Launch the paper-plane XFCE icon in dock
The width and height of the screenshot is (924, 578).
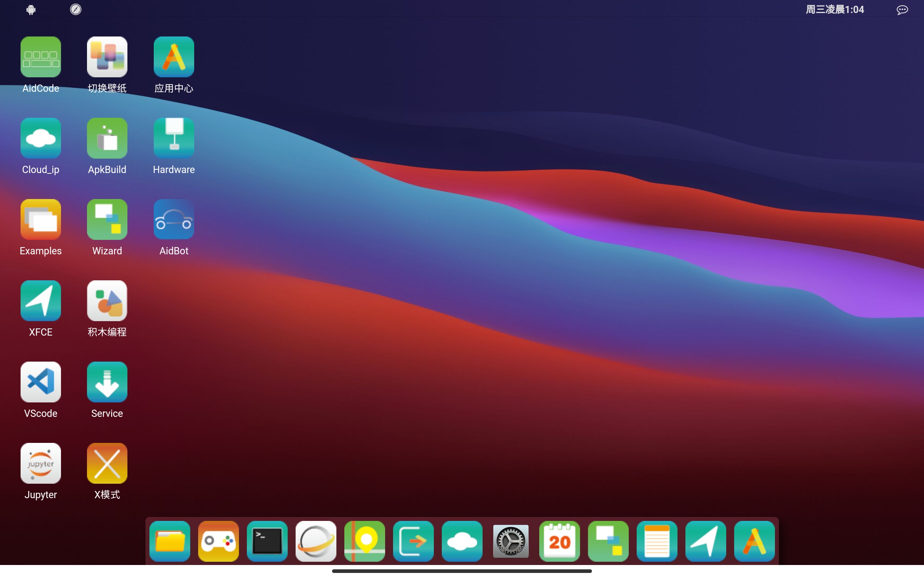tap(706, 541)
